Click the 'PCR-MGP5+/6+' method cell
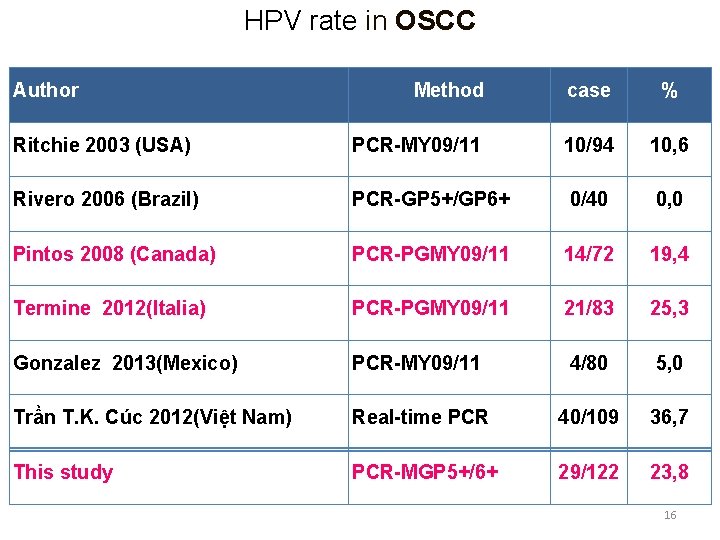 coord(425,472)
